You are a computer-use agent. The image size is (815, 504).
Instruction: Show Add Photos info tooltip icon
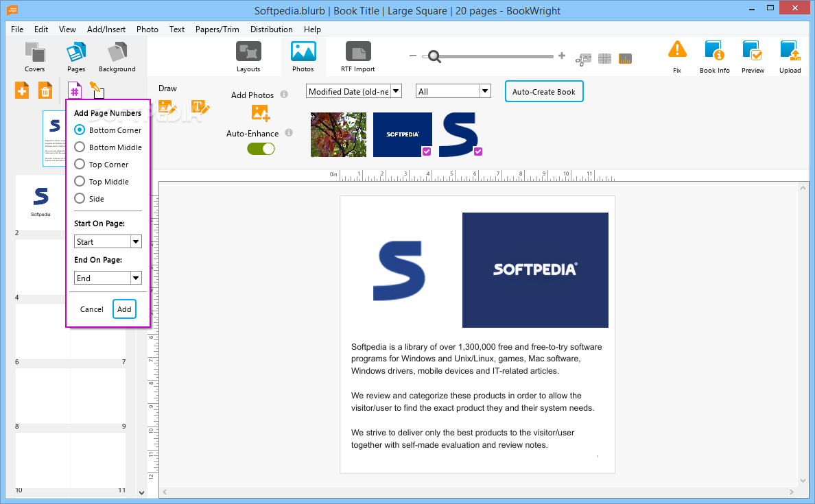[284, 94]
